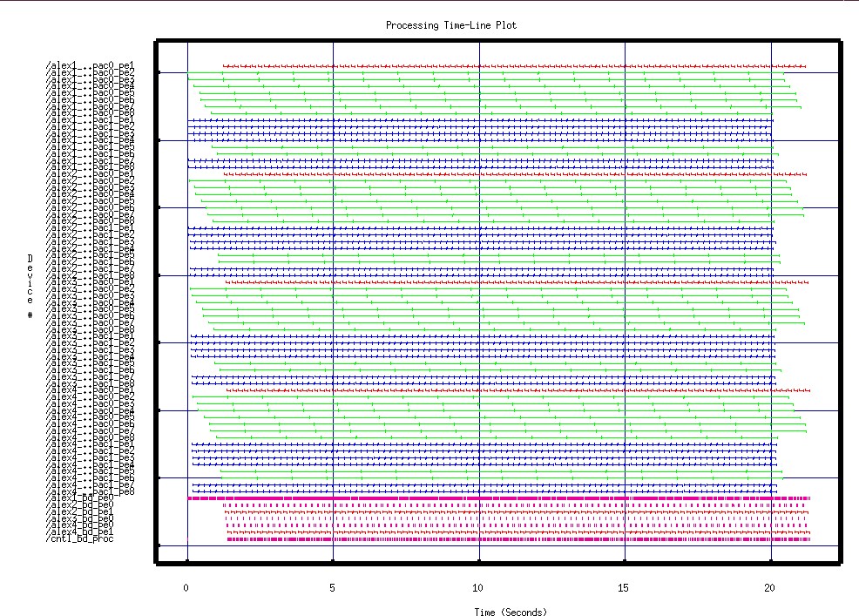
Task: Pick the 20 second tick label
Action: coord(770,588)
